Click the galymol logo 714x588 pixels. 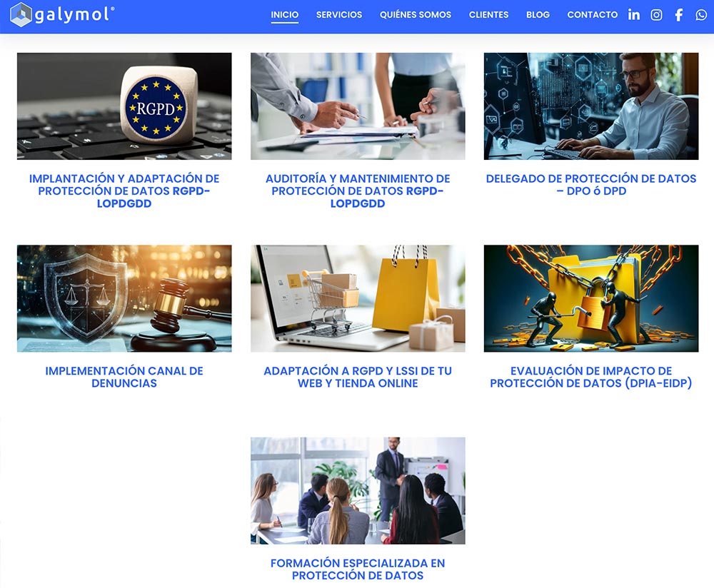pos(62,14)
